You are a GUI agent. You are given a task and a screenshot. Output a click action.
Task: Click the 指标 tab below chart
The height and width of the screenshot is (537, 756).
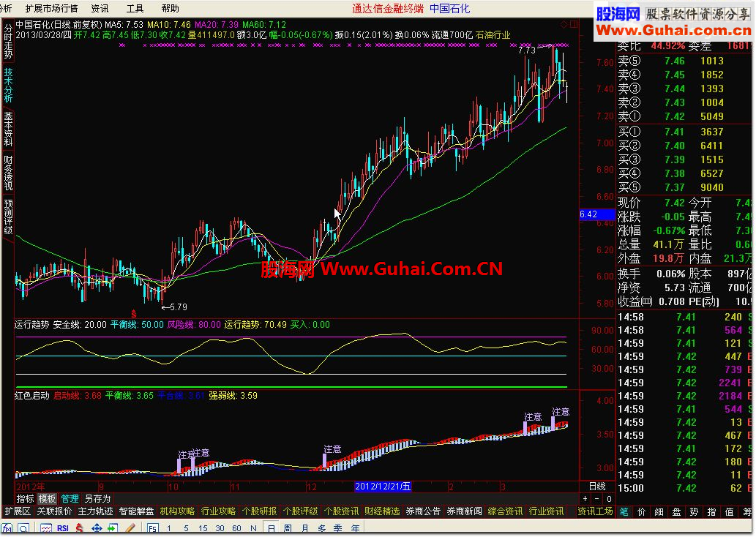click(x=25, y=499)
